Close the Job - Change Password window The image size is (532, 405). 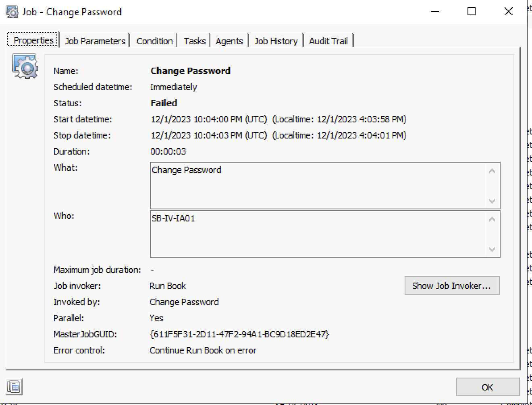tap(509, 12)
